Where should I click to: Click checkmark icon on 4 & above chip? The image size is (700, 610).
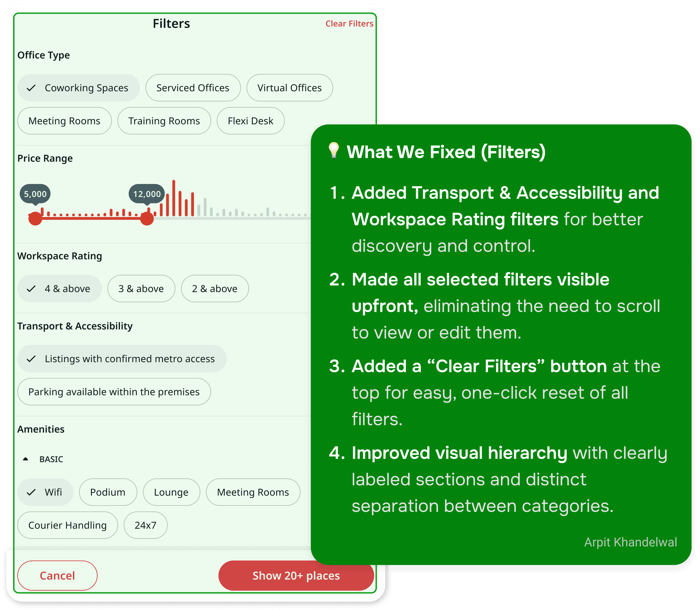pos(31,289)
